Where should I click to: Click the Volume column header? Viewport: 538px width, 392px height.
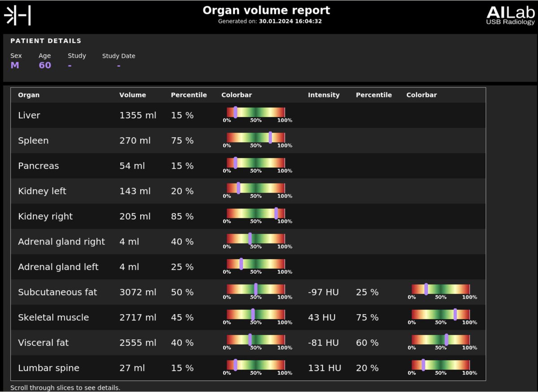(x=132, y=95)
